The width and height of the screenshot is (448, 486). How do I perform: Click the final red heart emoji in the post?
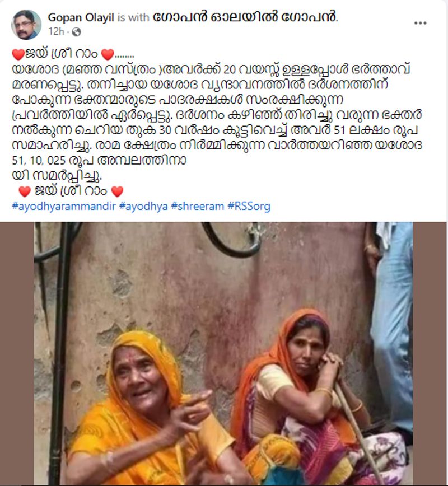(x=117, y=191)
